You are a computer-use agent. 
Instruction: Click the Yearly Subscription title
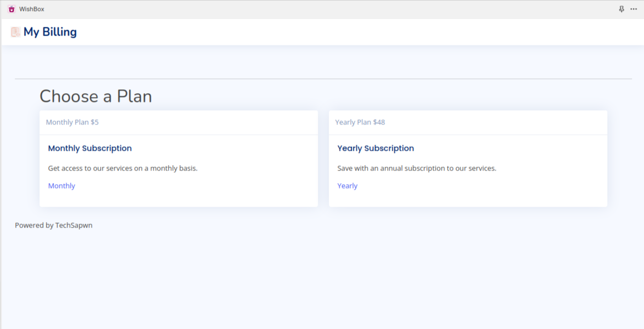tap(375, 149)
